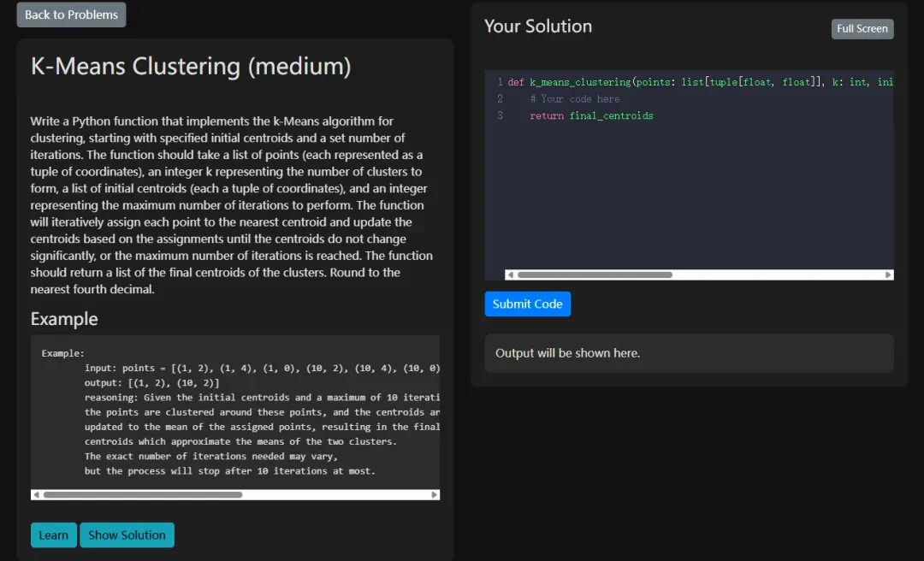
Task: Click the example block's right scroll arrow
Action: click(434, 495)
